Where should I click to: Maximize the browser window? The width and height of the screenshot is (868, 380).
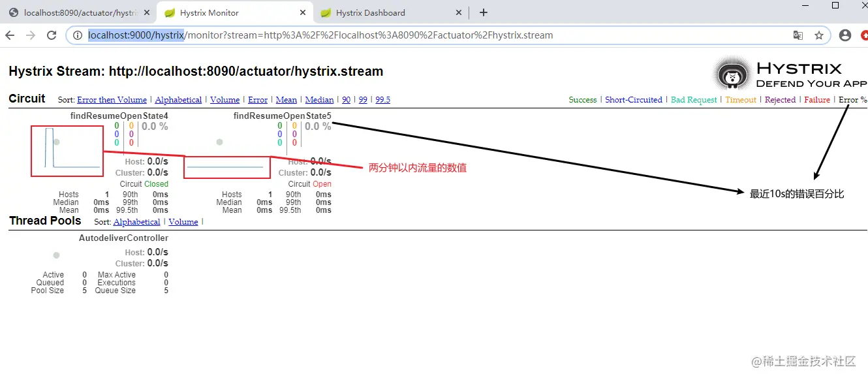[x=835, y=5]
